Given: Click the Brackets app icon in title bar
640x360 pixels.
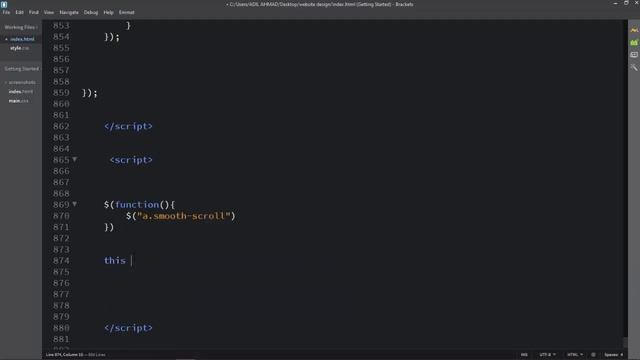Looking at the screenshot, I should 4,4.
